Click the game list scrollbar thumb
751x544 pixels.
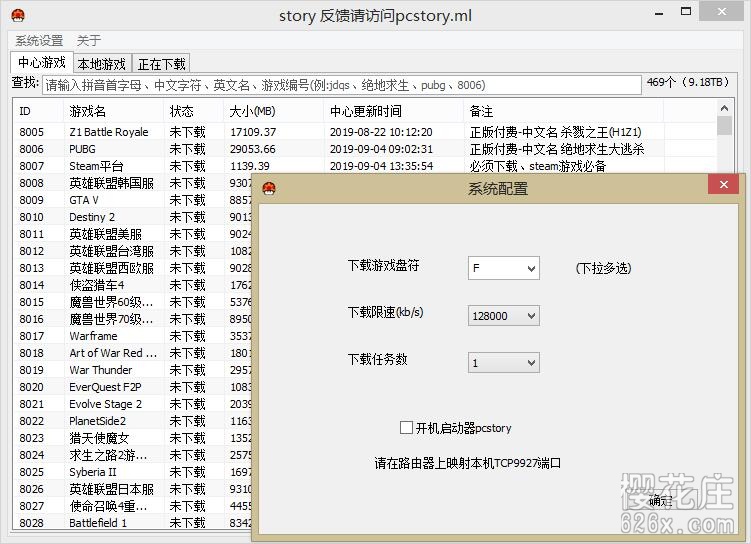[x=724, y=126]
